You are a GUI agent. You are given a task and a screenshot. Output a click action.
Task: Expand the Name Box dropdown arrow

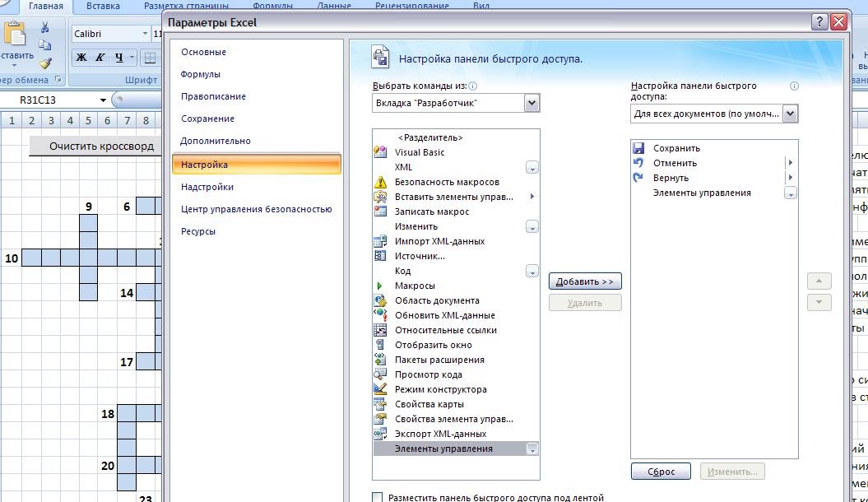coord(103,100)
